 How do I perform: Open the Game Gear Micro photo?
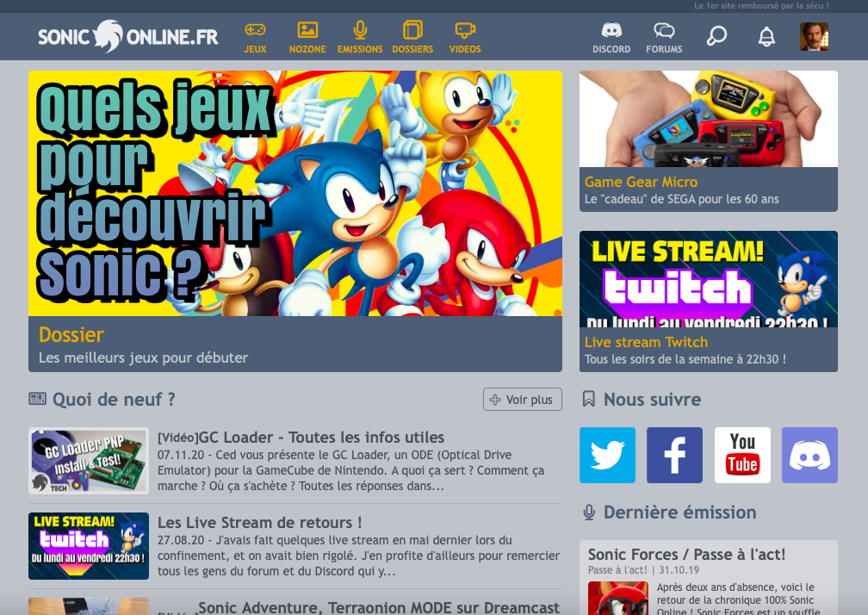tap(708, 119)
